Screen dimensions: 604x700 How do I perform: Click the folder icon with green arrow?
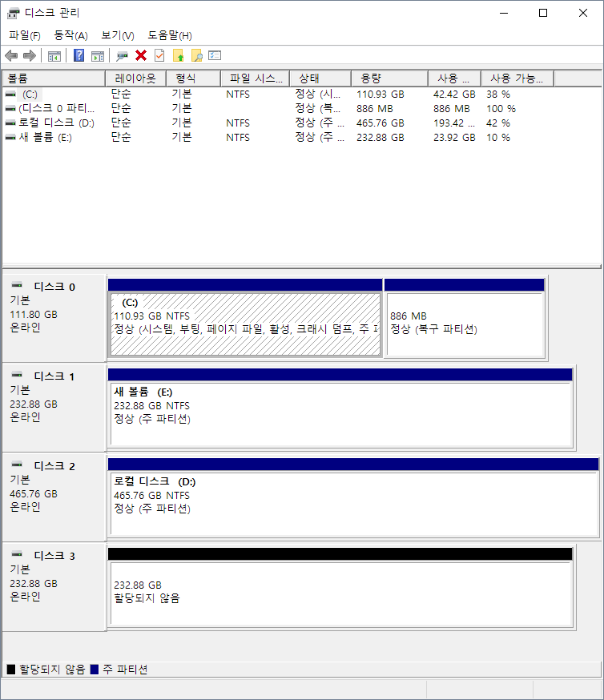(178, 55)
